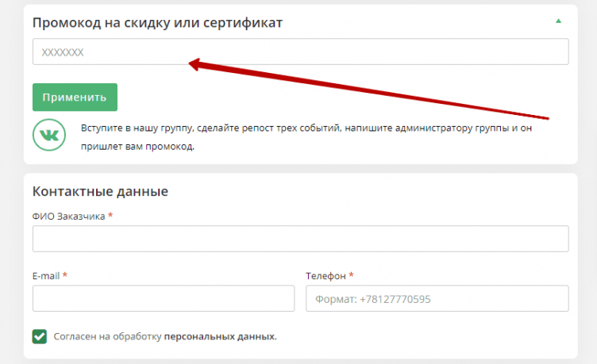Image resolution: width=597 pixels, height=364 pixels.
Task: Click the VK group instruction text
Action: coord(306,137)
